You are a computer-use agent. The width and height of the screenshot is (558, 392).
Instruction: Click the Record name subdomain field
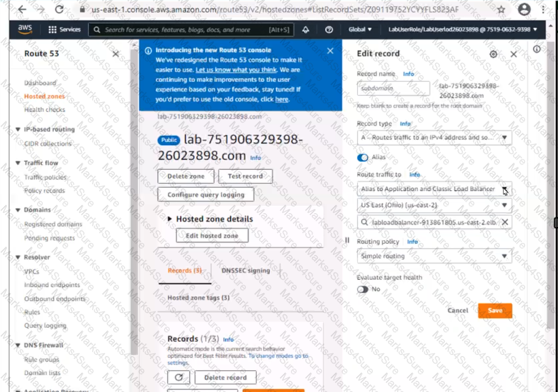[x=393, y=88]
